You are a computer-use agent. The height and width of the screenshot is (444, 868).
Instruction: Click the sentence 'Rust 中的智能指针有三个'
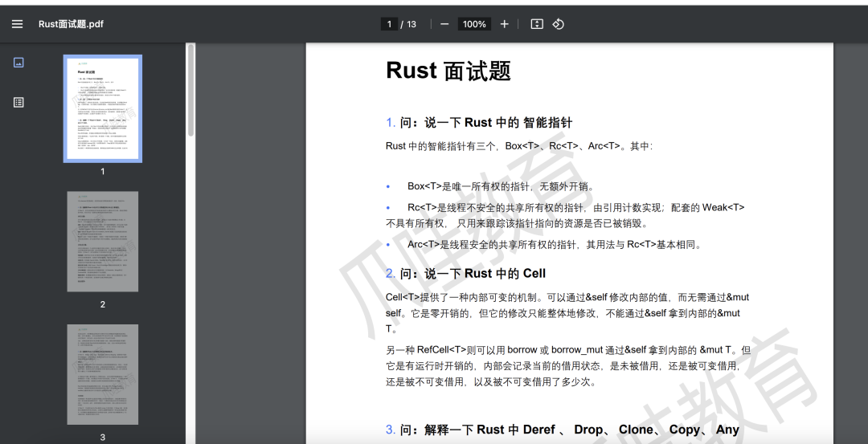click(x=519, y=146)
